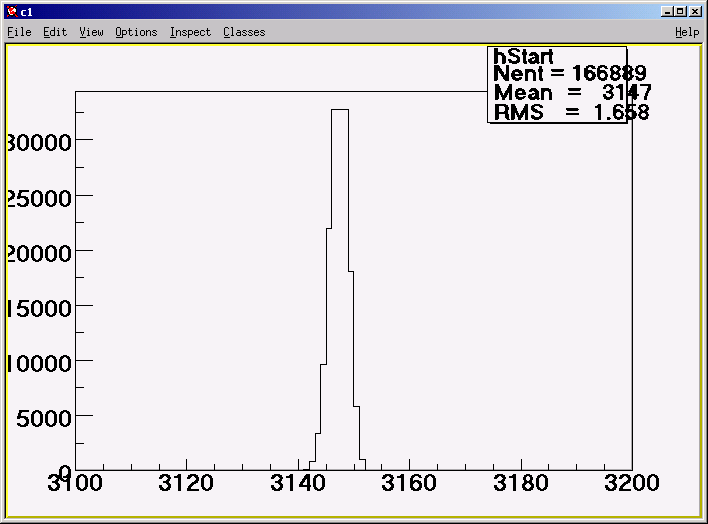Click y-axis label 5000

click(x=44, y=419)
